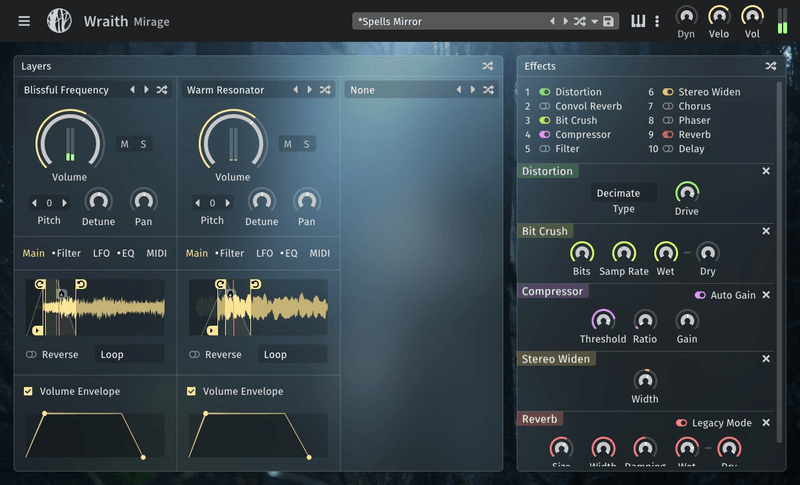Randomize all Effects with shuffle icon
Screen dimensions: 800x485
click(771, 66)
